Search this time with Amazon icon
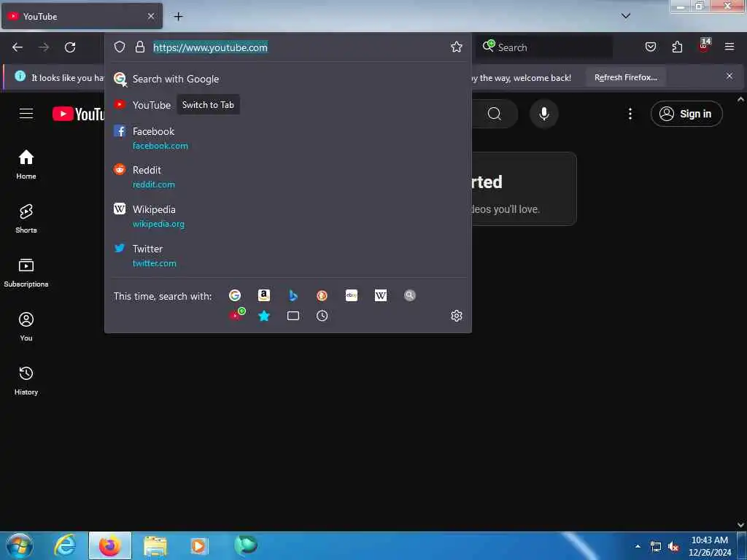The width and height of the screenshot is (747, 560). tap(264, 296)
